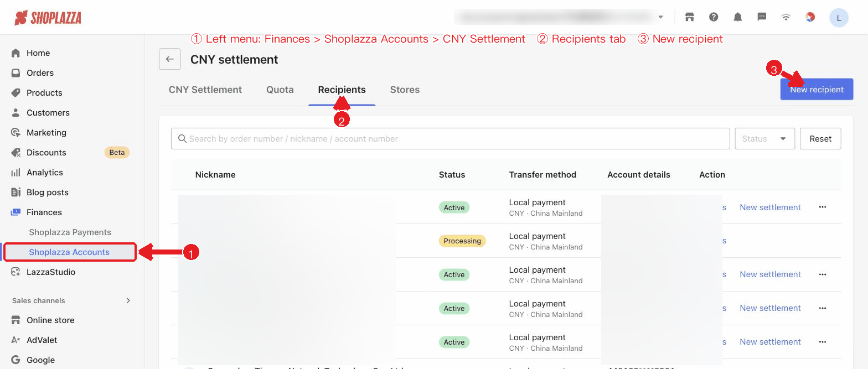Open Finances via its wallet icon
The height and width of the screenshot is (369, 868).
15,212
